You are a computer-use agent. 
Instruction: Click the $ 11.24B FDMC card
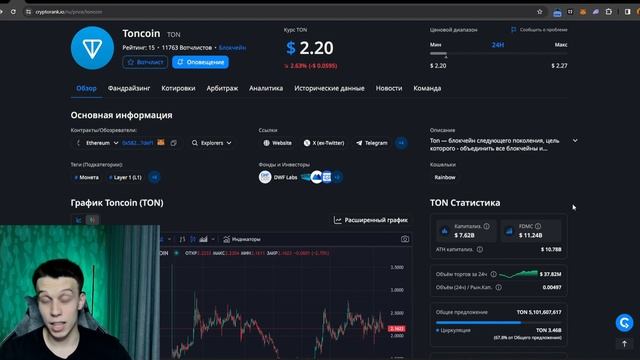point(531,231)
